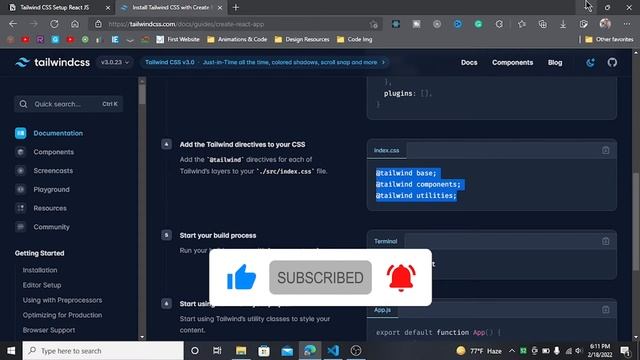The height and width of the screenshot is (360, 640).
Task: Select sidebar Components entry
Action: pyautogui.click(x=53, y=152)
